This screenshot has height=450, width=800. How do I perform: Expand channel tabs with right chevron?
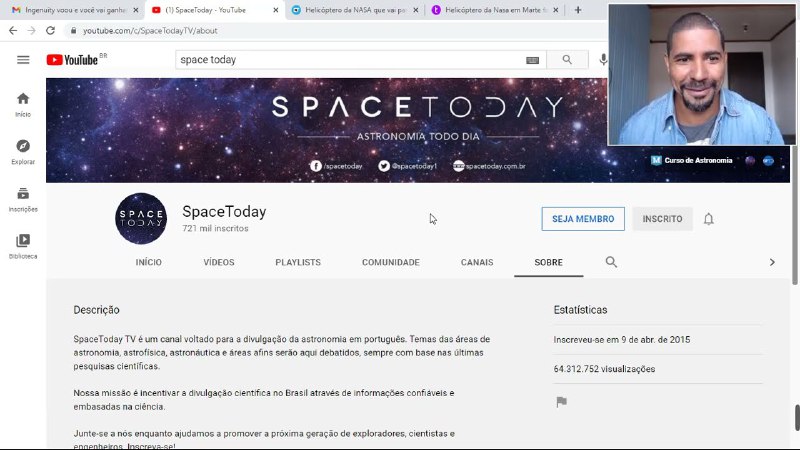[x=772, y=262]
